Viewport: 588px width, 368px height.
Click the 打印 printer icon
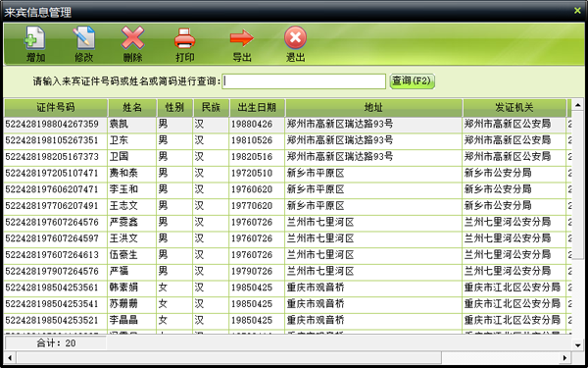pyautogui.click(x=185, y=38)
